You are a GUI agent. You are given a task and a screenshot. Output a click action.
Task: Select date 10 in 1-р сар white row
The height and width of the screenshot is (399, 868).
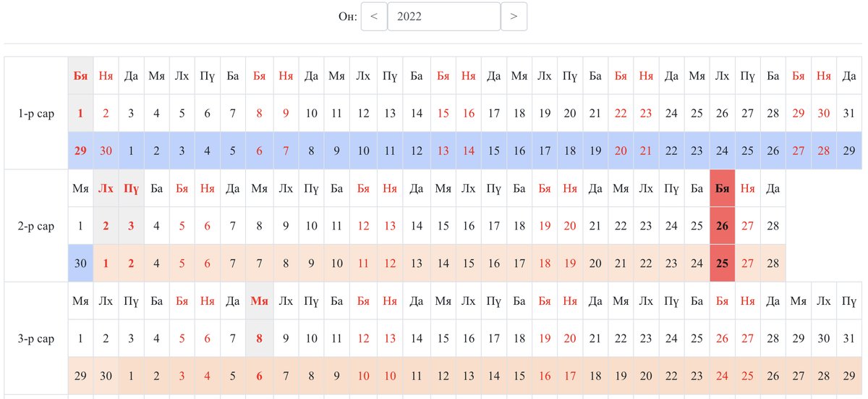311,113
